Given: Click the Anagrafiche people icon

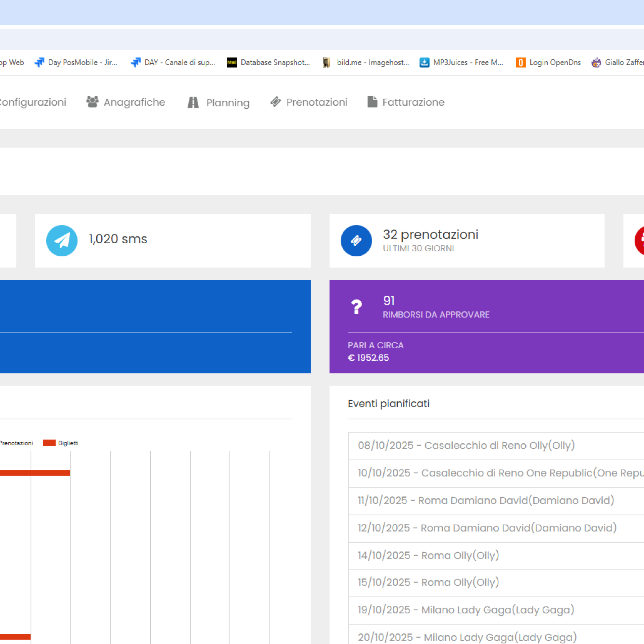Looking at the screenshot, I should coord(92,102).
